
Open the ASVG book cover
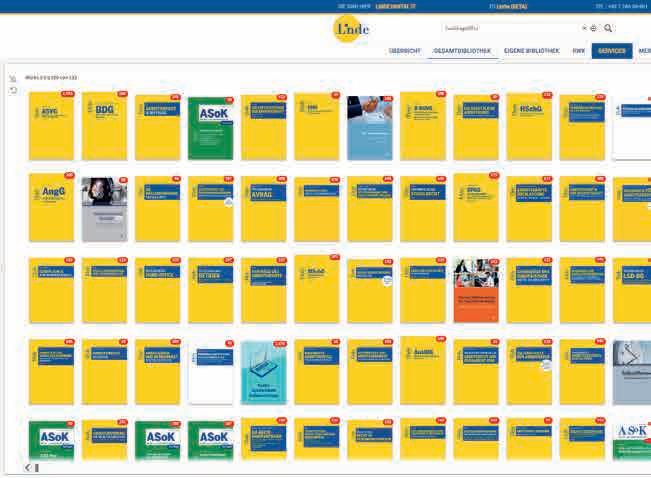coord(51,126)
